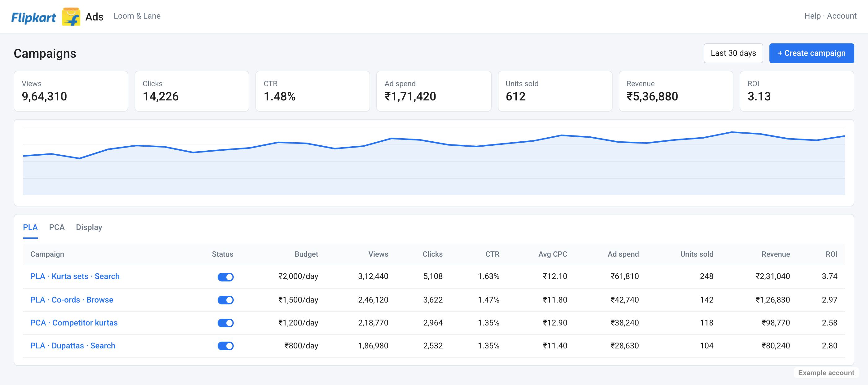The image size is (868, 385).
Task: Click the ₹80,240 revenue value
Action: click(x=776, y=346)
